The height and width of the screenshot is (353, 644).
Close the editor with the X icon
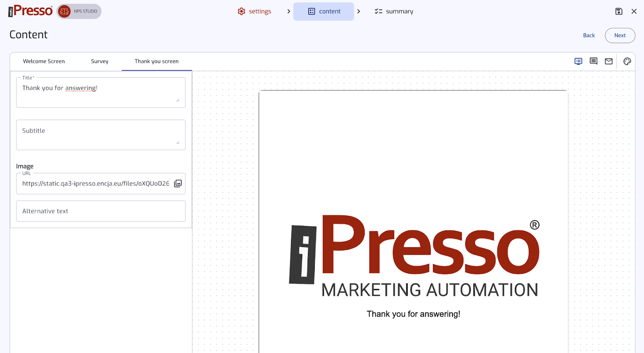point(634,11)
